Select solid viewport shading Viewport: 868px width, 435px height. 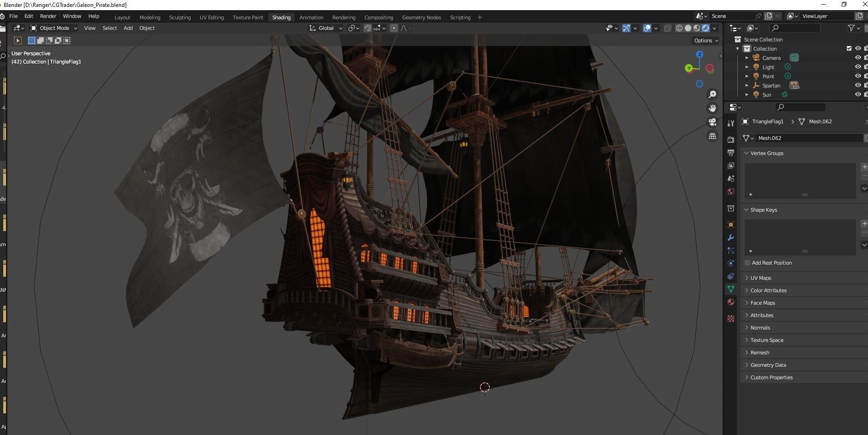point(688,28)
